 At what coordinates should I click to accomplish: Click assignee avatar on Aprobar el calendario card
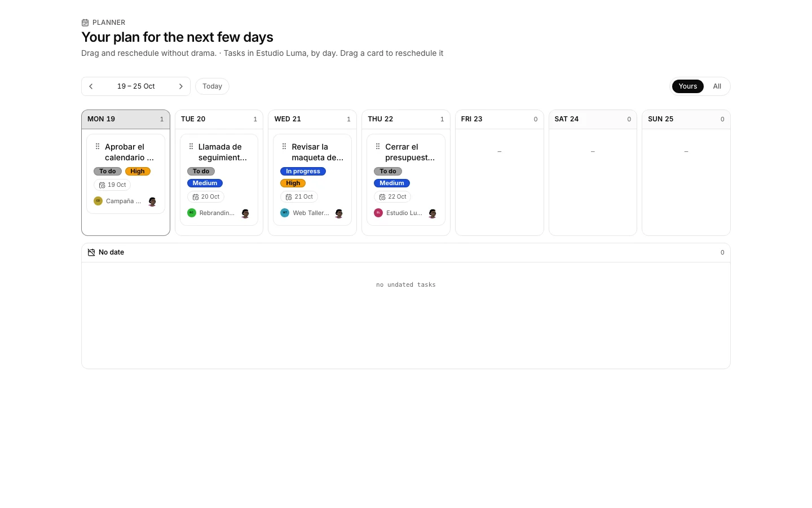point(152,202)
